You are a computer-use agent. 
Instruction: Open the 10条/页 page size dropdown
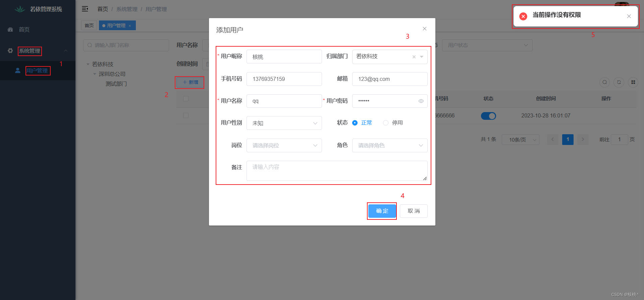pyautogui.click(x=520, y=140)
